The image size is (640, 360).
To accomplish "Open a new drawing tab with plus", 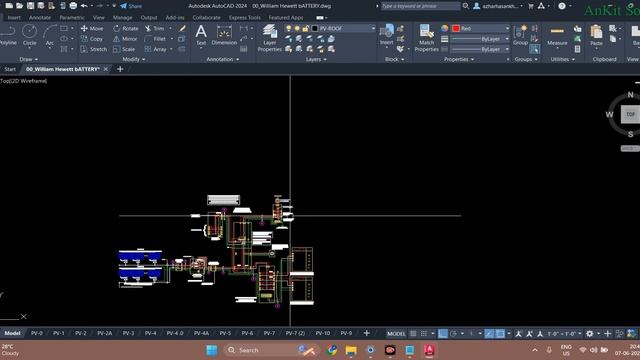I will (x=120, y=69).
